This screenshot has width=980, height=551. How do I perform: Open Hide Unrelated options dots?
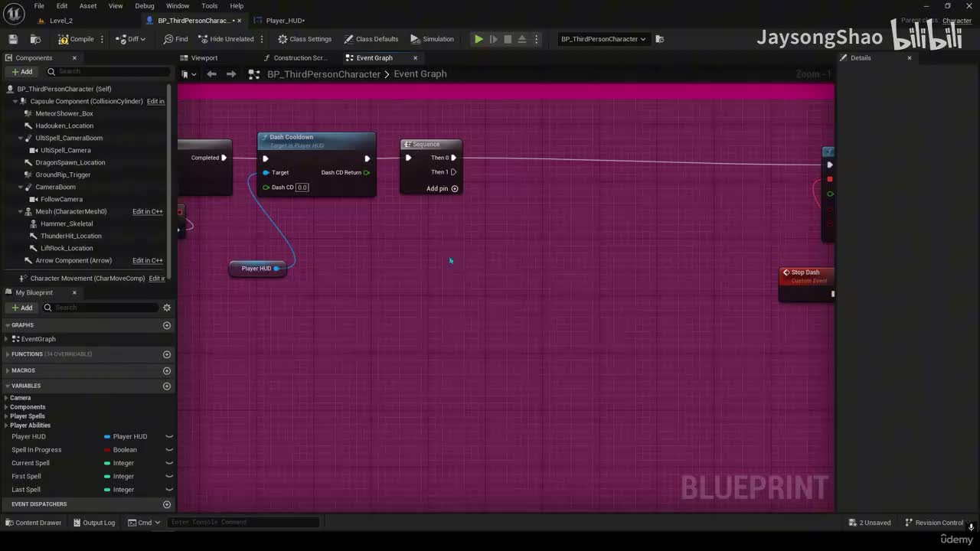pyautogui.click(x=262, y=39)
